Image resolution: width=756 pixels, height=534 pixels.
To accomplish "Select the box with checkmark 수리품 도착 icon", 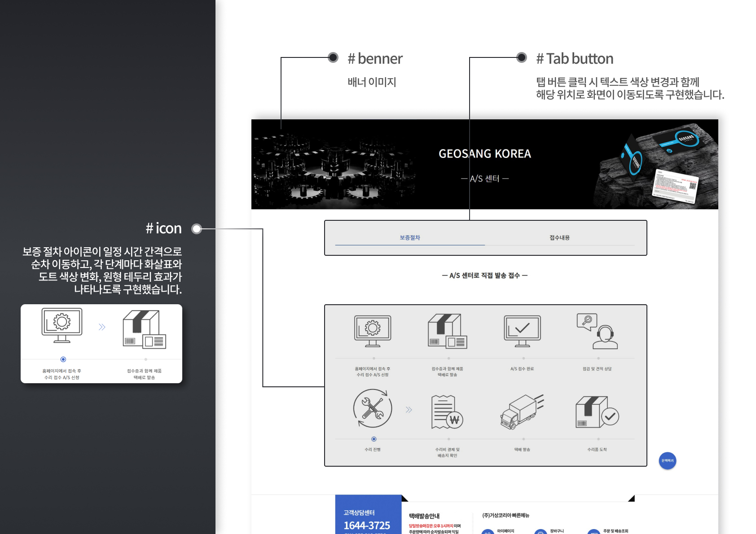I will pyautogui.click(x=597, y=412).
